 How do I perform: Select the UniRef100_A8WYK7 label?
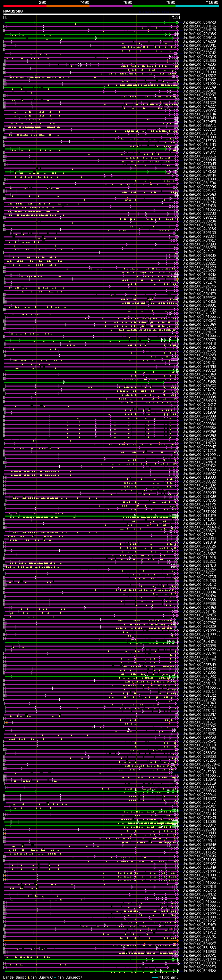[199, 473]
